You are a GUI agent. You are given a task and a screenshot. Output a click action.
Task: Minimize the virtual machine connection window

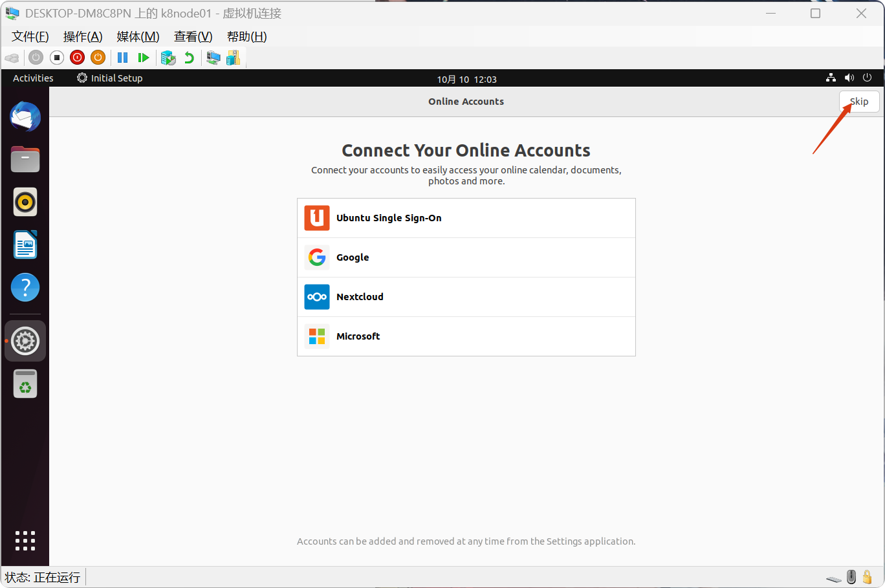[770, 14]
